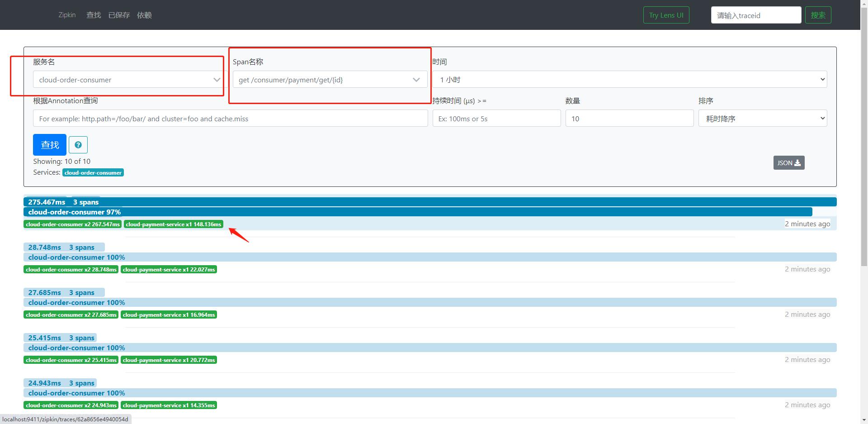The height and width of the screenshot is (424, 868).
Task: Click the cloud-order-consumer 97% bar
Action: (418, 212)
